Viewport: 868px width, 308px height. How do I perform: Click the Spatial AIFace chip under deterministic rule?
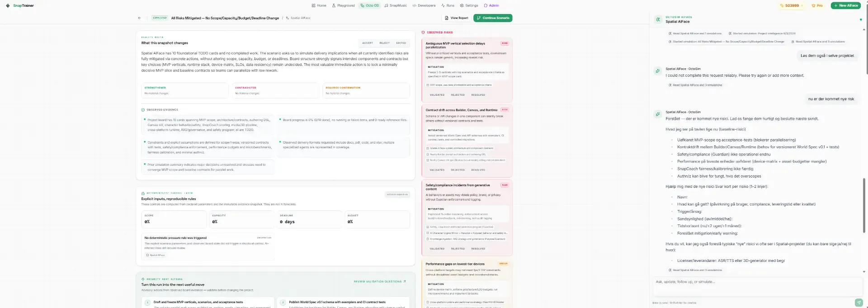click(156, 255)
